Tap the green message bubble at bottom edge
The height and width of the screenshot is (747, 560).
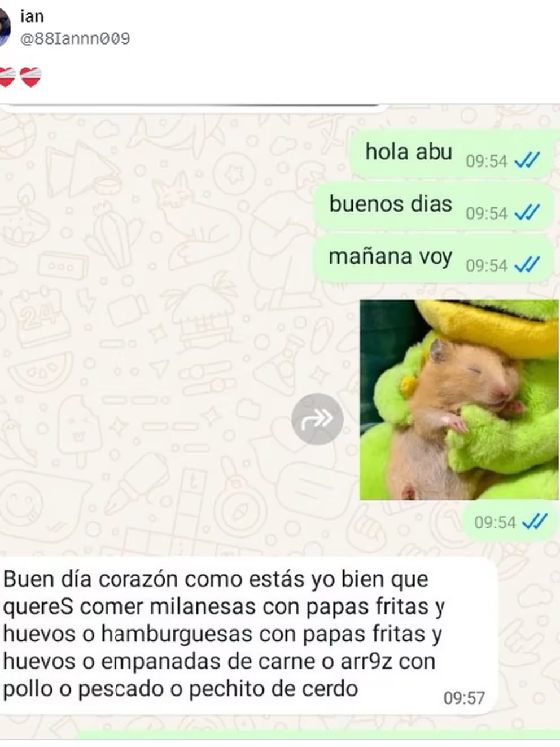coord(316,735)
